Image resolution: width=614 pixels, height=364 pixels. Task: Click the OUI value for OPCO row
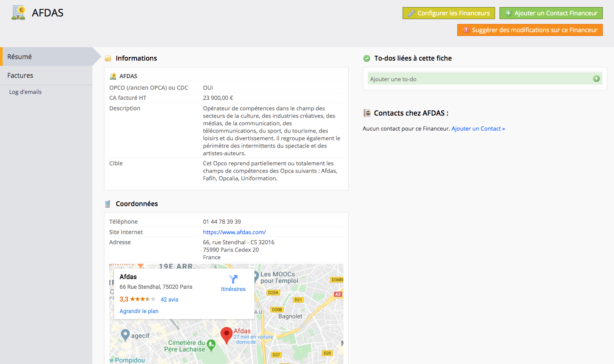click(x=208, y=88)
